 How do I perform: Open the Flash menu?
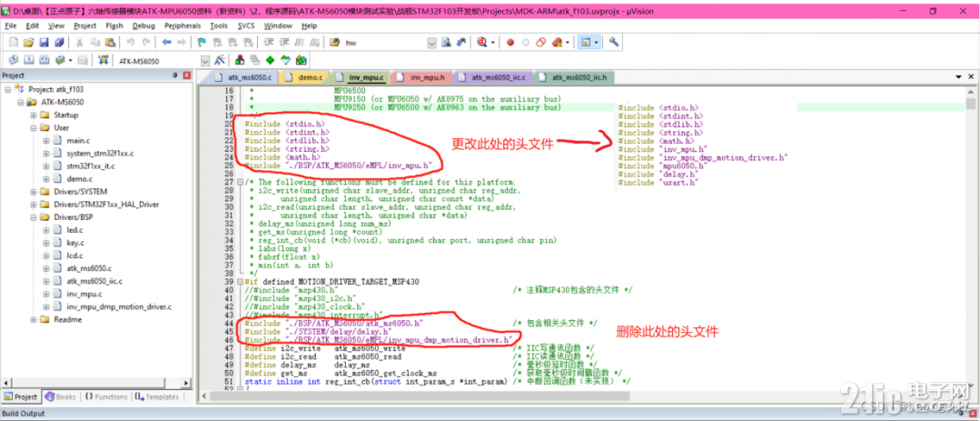tap(114, 25)
